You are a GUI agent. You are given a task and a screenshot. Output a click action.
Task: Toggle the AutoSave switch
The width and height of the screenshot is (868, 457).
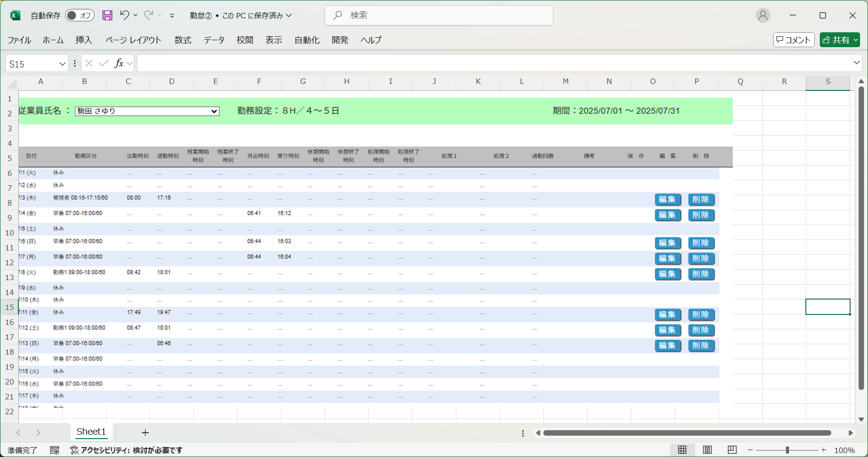(x=79, y=15)
